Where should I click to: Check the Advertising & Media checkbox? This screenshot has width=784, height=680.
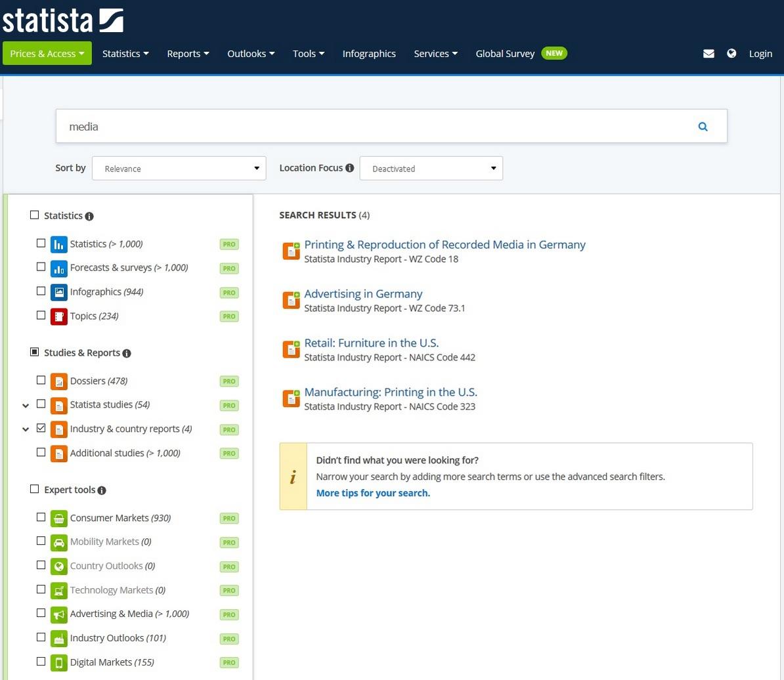pos(41,612)
